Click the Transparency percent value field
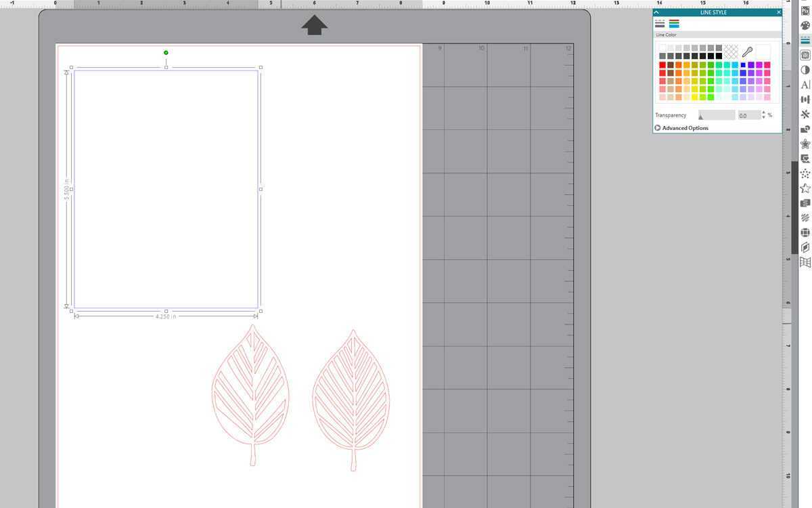Screen dimensions: 812x508 click(x=750, y=115)
